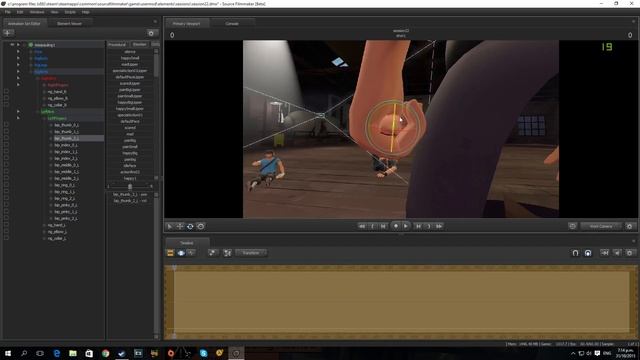640x360 pixels.
Task: Open timeline gear settings
Action: tap(629, 253)
